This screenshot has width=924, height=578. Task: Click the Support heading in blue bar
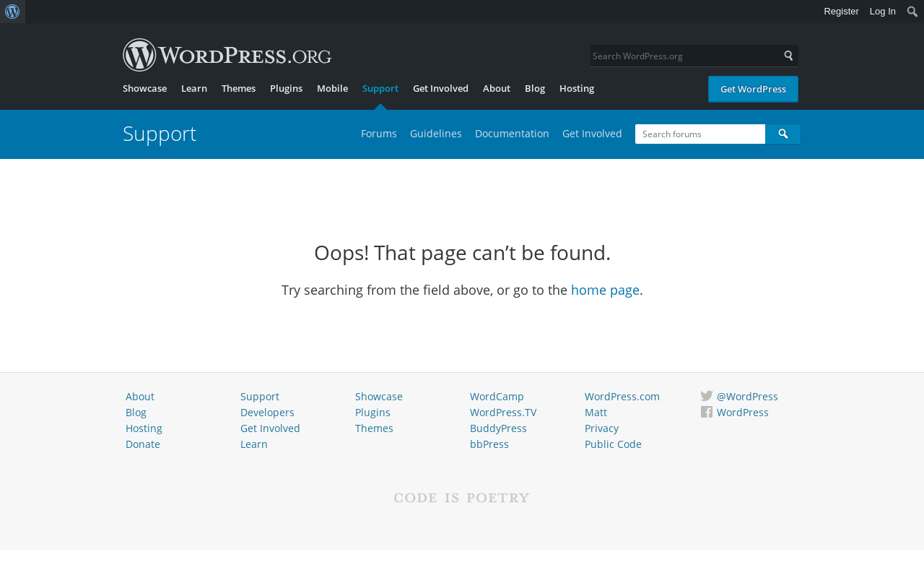pyautogui.click(x=160, y=134)
